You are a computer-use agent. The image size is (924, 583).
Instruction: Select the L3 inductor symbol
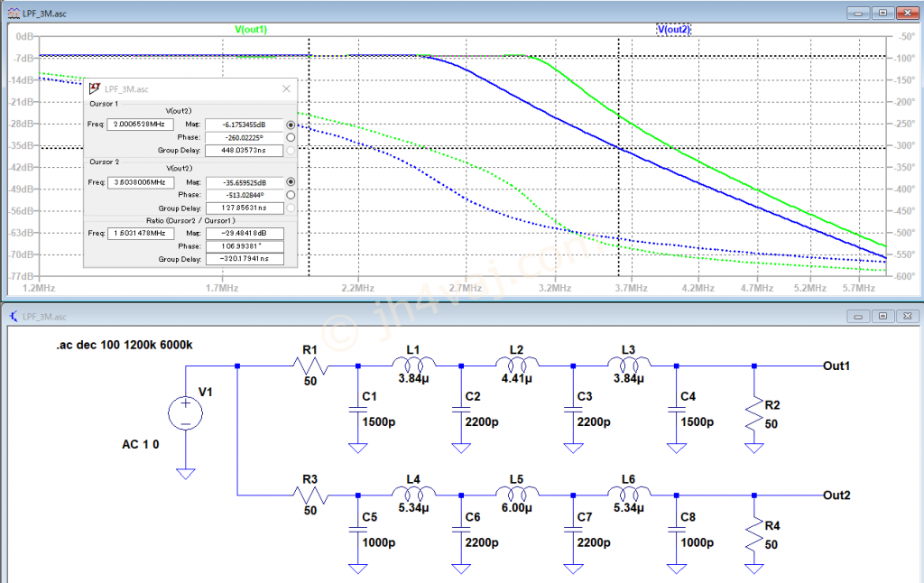coord(629,365)
